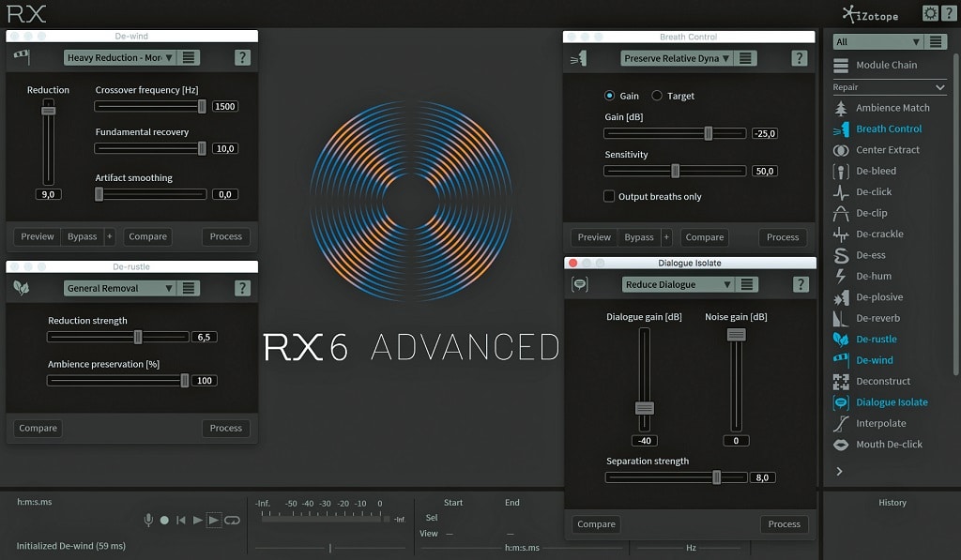Open Module Chain icon
961x560 pixels.
pyautogui.click(x=841, y=65)
